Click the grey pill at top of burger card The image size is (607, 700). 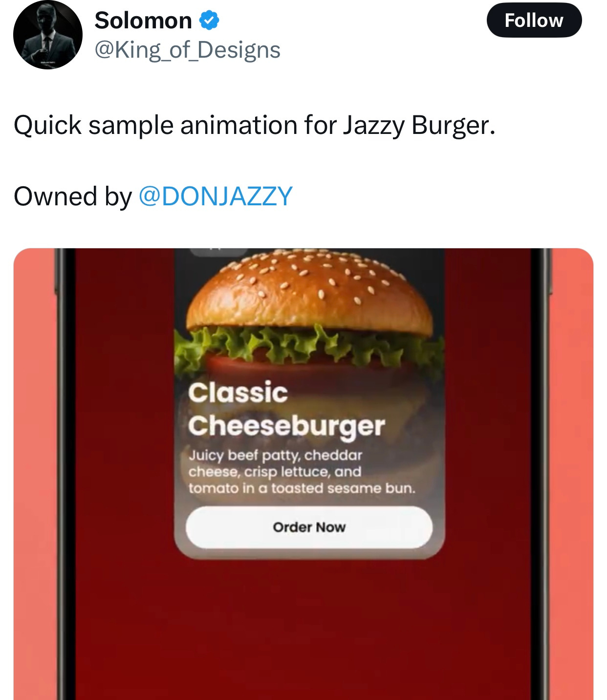218,252
